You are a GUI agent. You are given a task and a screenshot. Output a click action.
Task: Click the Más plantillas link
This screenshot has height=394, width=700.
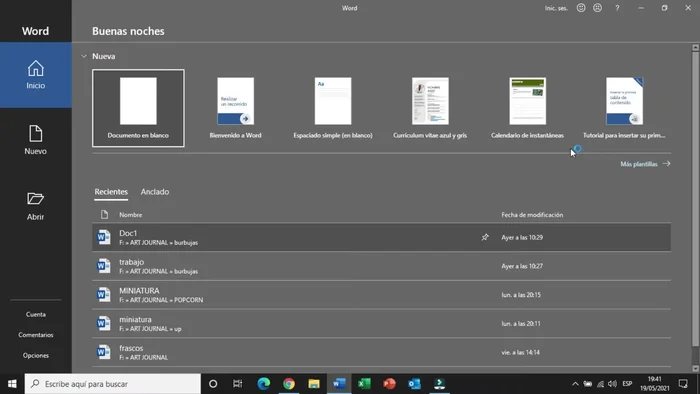[x=645, y=164]
